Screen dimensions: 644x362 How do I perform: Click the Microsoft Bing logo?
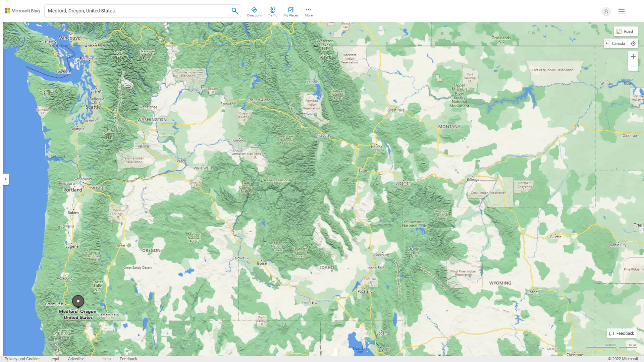(x=21, y=10)
